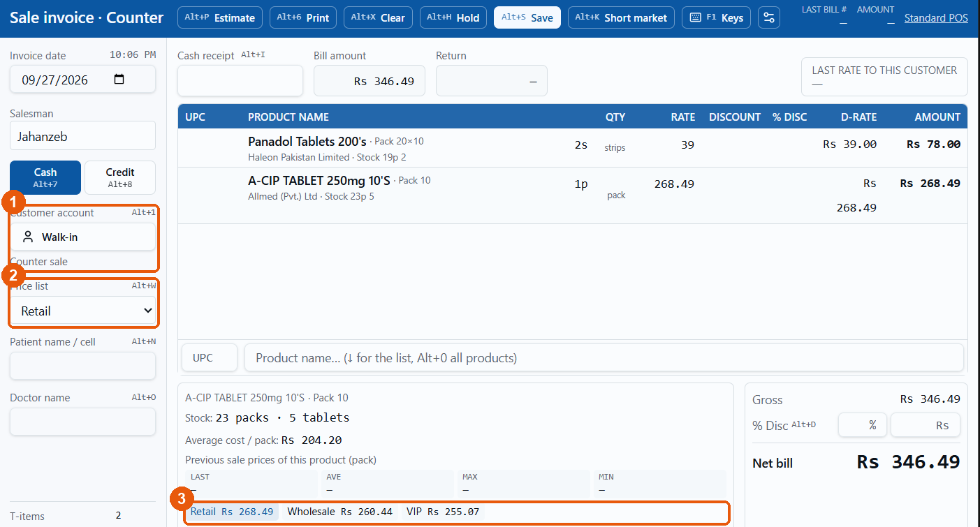Click the AMOUNT column header

pos(937,117)
